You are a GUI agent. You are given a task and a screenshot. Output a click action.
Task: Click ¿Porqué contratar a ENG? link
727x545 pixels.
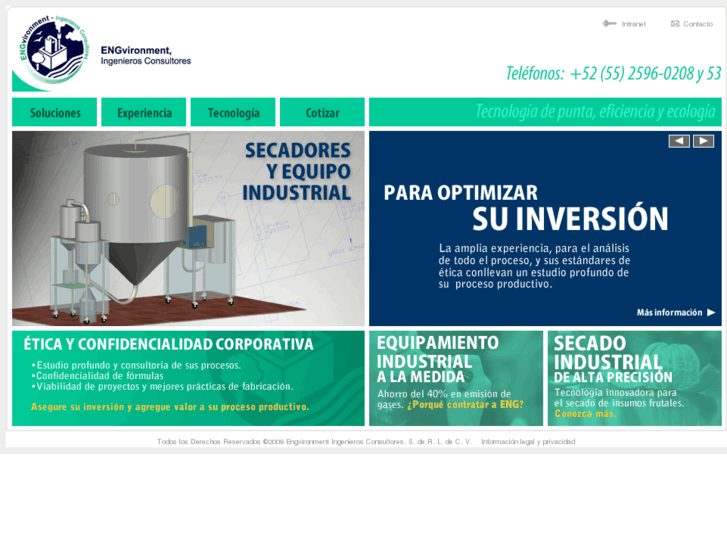pos(465,404)
